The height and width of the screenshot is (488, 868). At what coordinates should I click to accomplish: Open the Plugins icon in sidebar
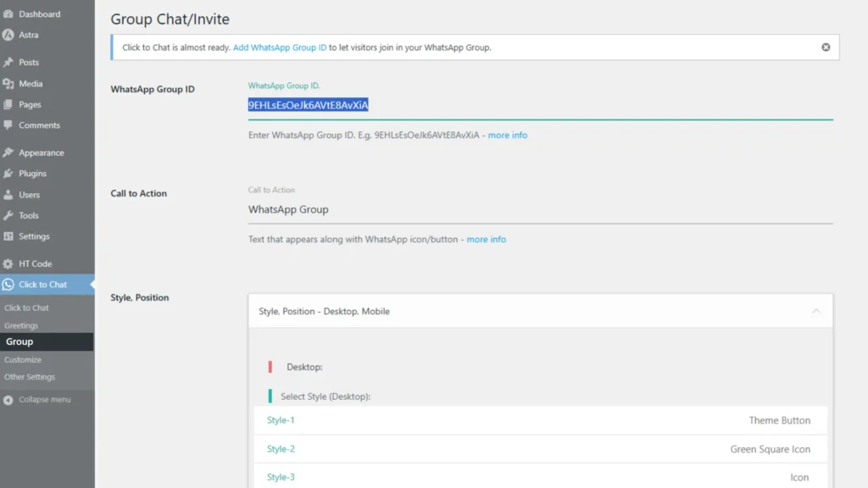click(x=8, y=174)
